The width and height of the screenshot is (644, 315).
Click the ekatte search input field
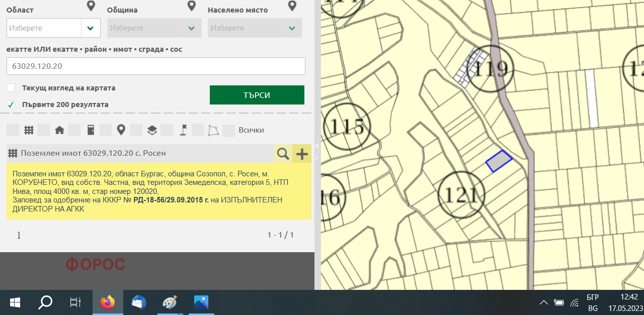[x=156, y=66]
